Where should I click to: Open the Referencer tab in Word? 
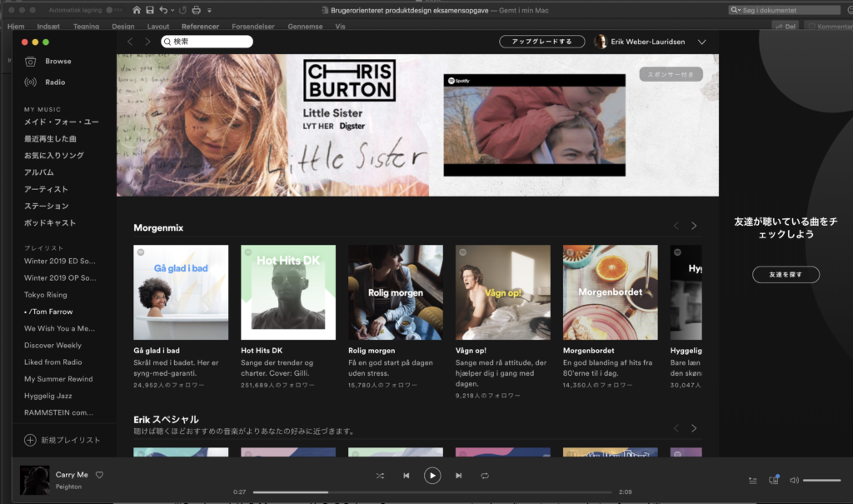(200, 26)
